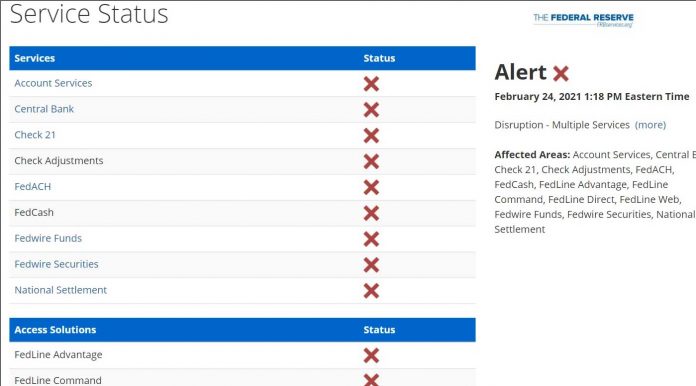696x386 pixels.
Task: Open the Account Services link
Action: tap(53, 83)
